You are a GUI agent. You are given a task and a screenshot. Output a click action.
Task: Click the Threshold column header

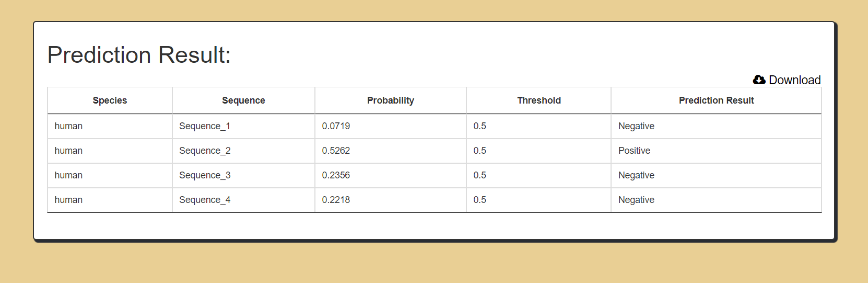539,100
